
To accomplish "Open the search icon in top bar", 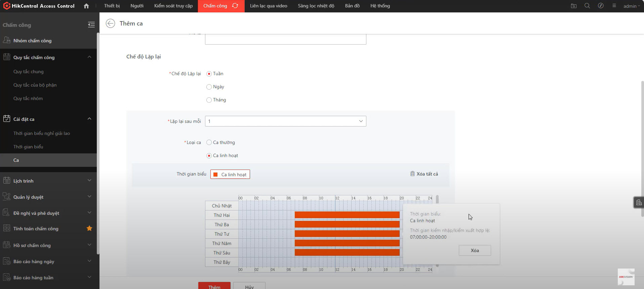I will [587, 6].
